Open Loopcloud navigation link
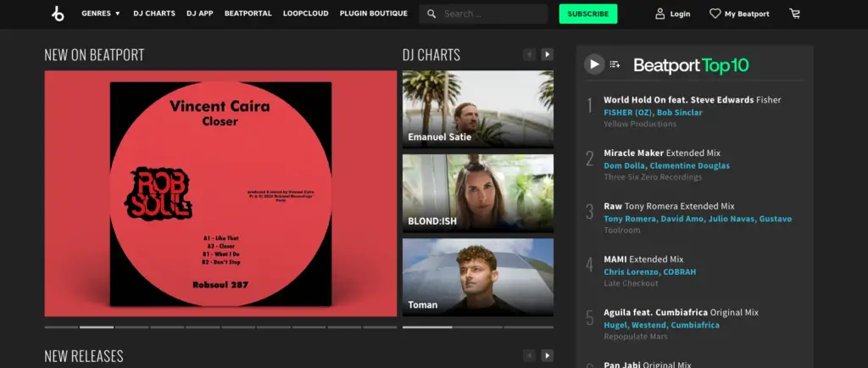 click(305, 14)
